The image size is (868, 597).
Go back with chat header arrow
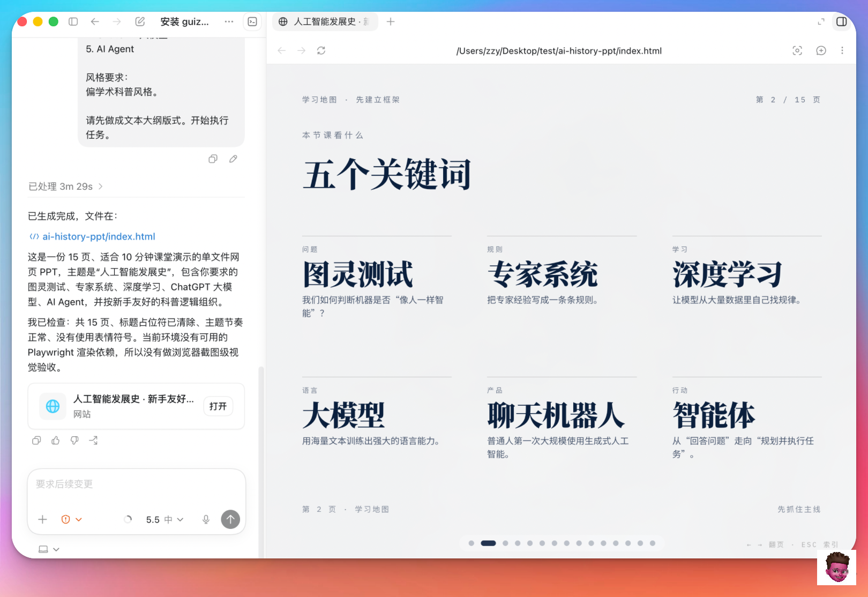click(x=95, y=21)
